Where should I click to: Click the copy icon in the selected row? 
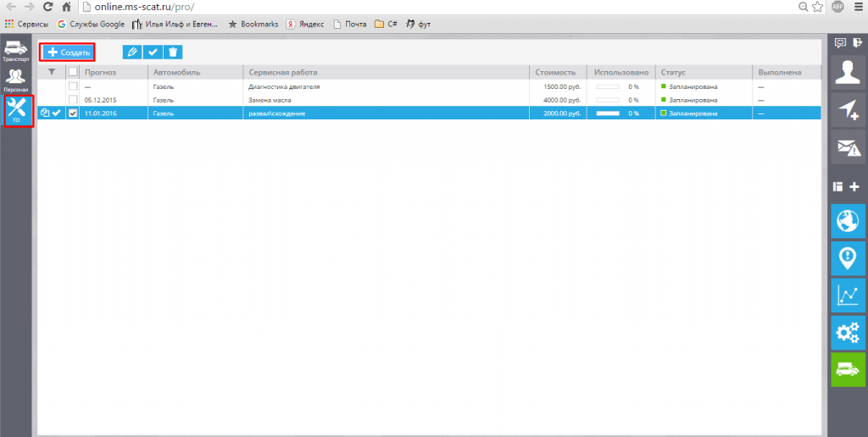(x=46, y=113)
